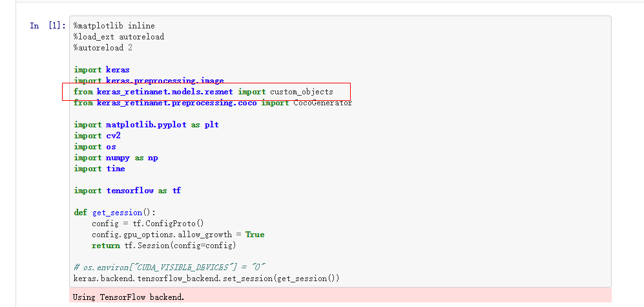Screen dimensions: 644x307
Task: Click the 'import numpy as np' line
Action: pyautogui.click(x=116, y=158)
